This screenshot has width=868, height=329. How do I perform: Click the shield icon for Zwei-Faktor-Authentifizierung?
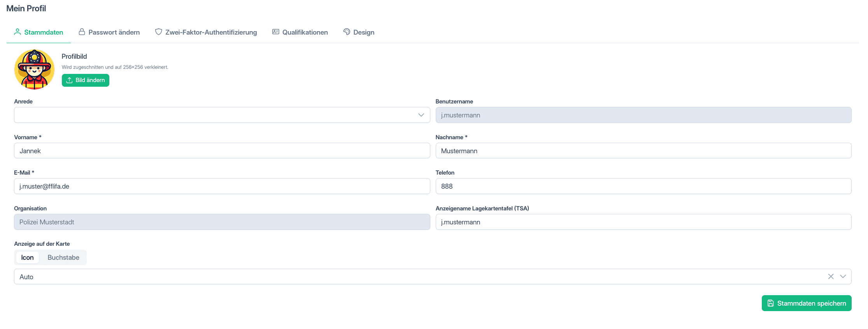click(158, 32)
